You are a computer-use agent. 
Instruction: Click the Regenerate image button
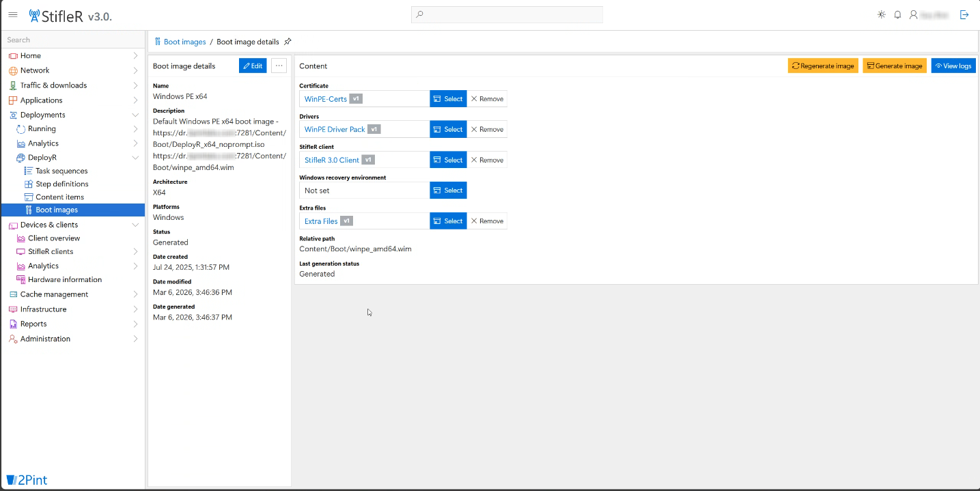[823, 65]
